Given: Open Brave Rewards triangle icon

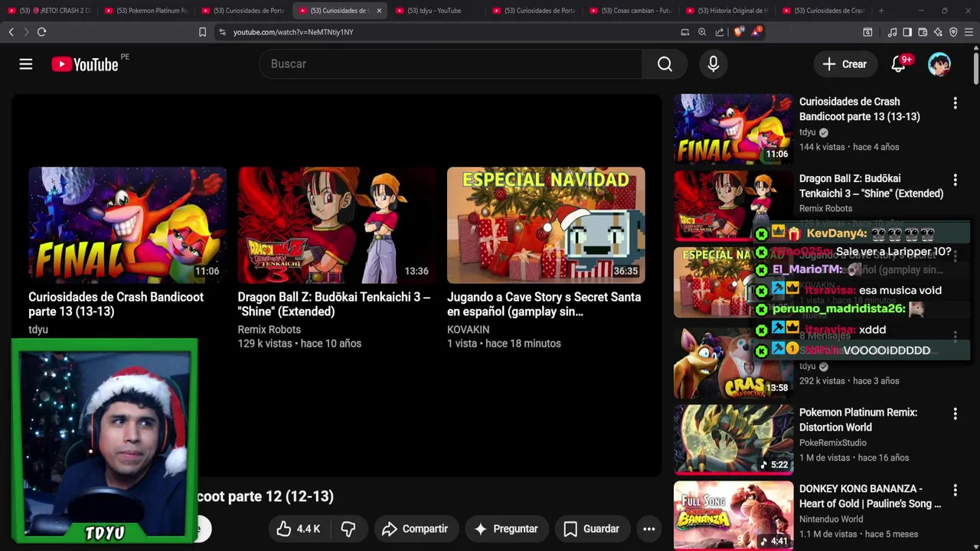Looking at the screenshot, I should point(756,31).
